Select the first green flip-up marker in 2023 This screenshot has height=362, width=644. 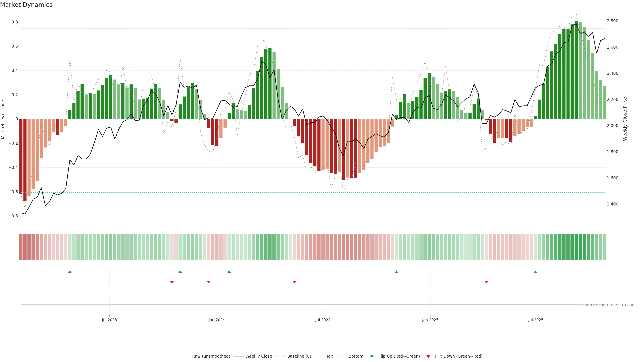(x=70, y=272)
